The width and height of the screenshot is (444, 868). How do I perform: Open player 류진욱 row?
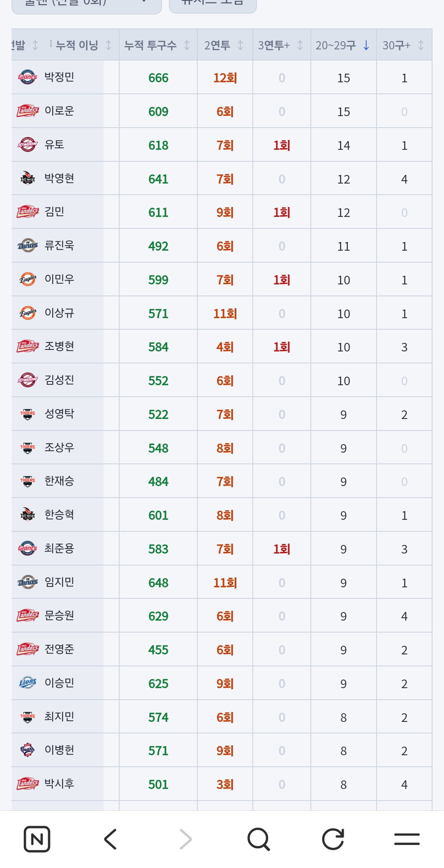[222, 246]
